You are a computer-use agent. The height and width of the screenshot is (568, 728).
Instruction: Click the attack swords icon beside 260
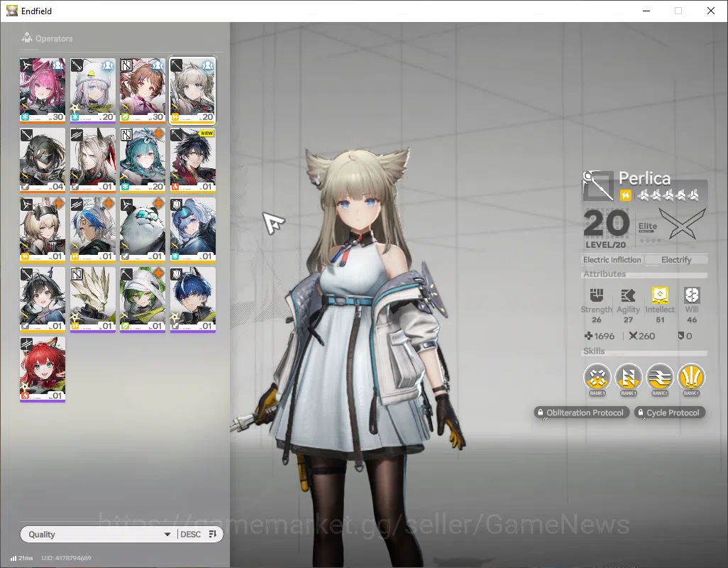coord(633,336)
